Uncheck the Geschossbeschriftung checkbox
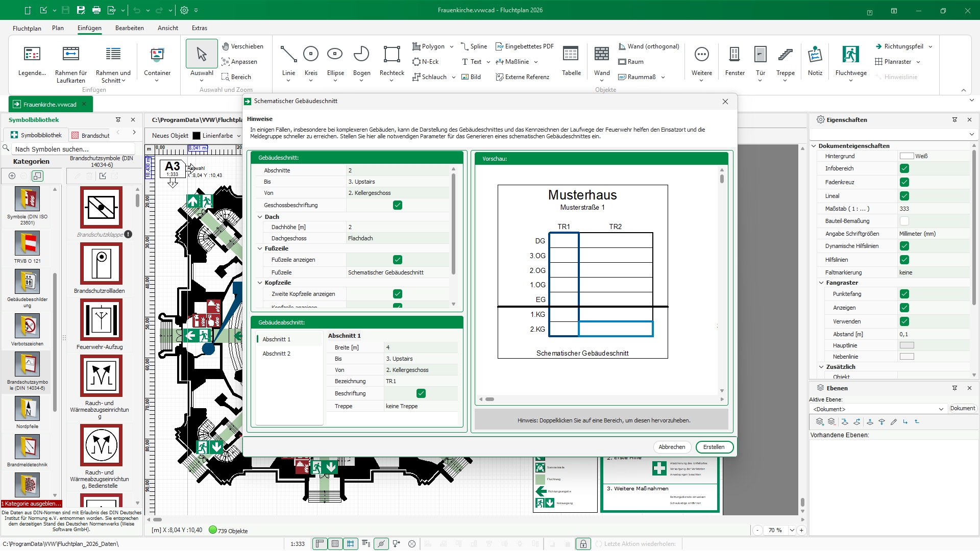 (398, 205)
